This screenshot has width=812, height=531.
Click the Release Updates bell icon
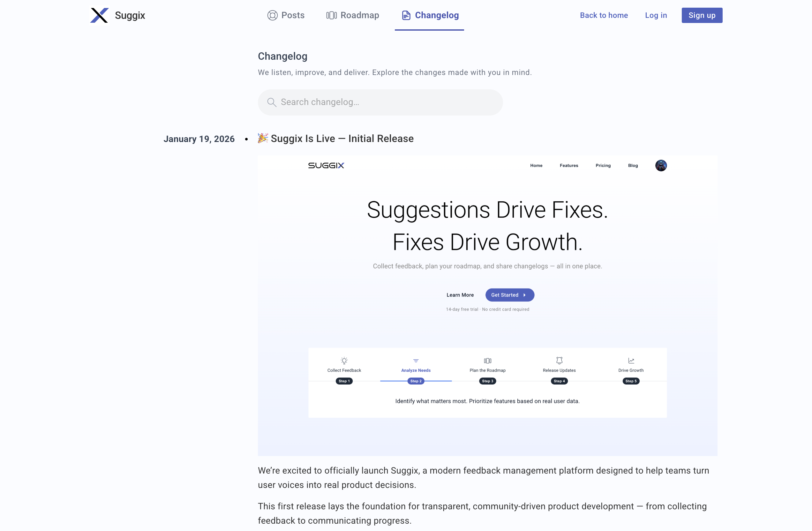(559, 361)
